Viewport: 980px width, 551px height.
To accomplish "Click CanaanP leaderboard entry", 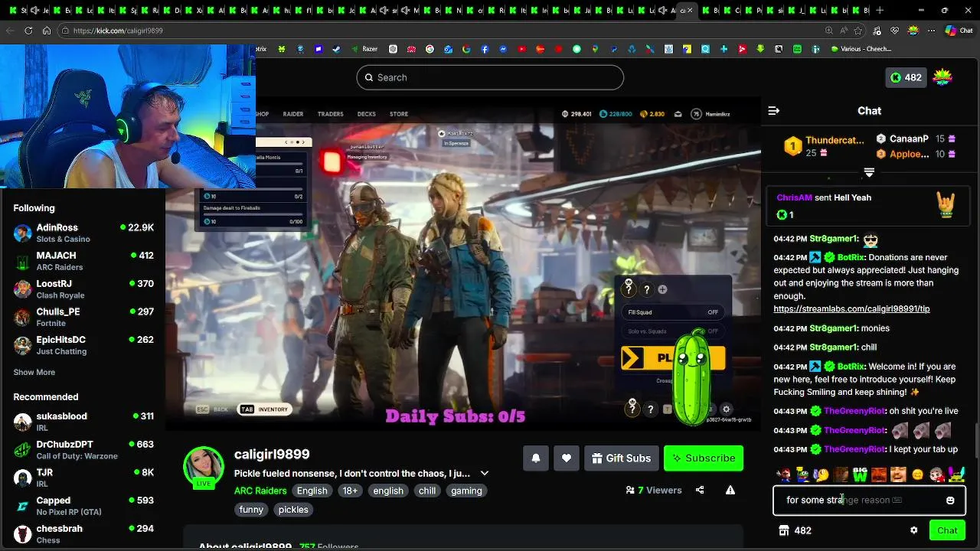I will [916, 139].
